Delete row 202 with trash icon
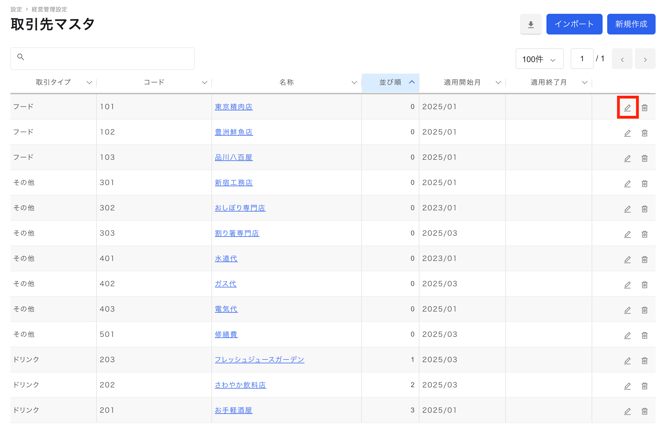The height and width of the screenshot is (434, 670). pyautogui.click(x=644, y=386)
